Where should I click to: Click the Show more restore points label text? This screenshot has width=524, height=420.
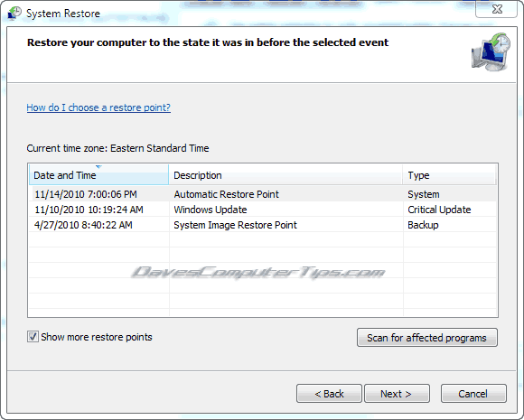click(x=97, y=337)
